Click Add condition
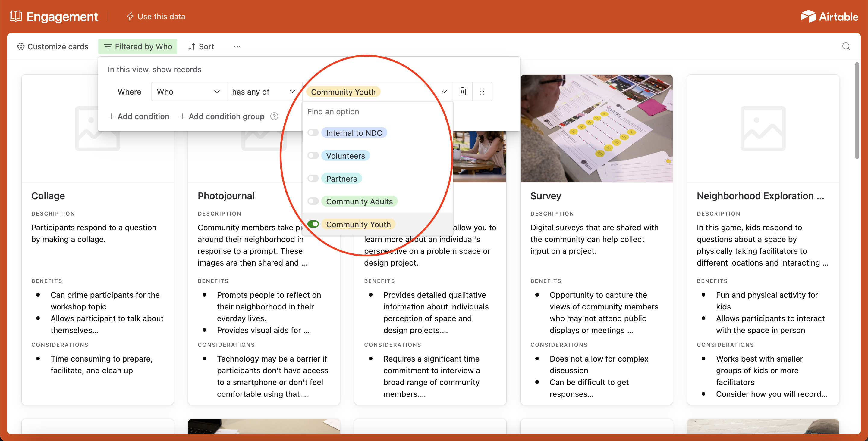 139,116
